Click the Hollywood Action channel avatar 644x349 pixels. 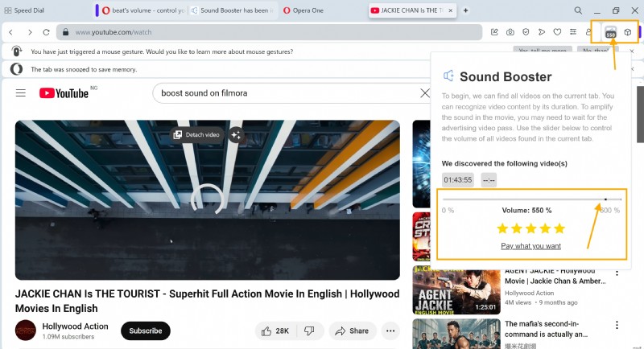point(26,331)
